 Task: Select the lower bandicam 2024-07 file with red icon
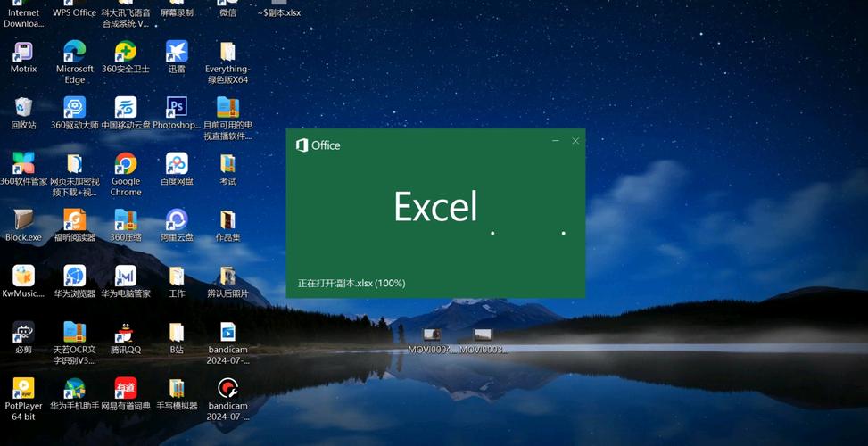(x=227, y=400)
